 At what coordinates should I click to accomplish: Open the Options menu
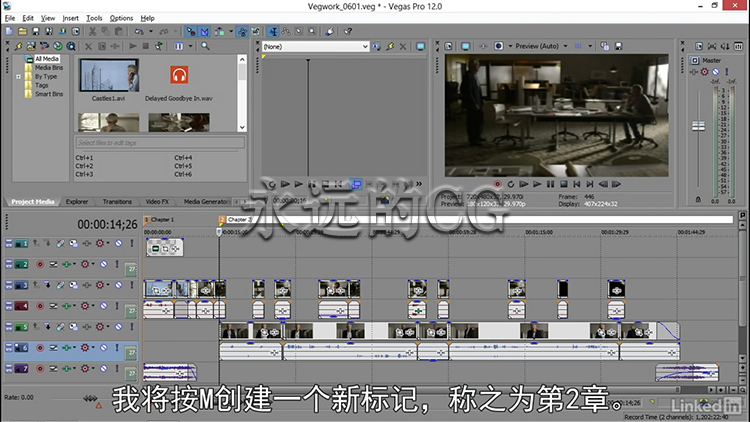121,18
